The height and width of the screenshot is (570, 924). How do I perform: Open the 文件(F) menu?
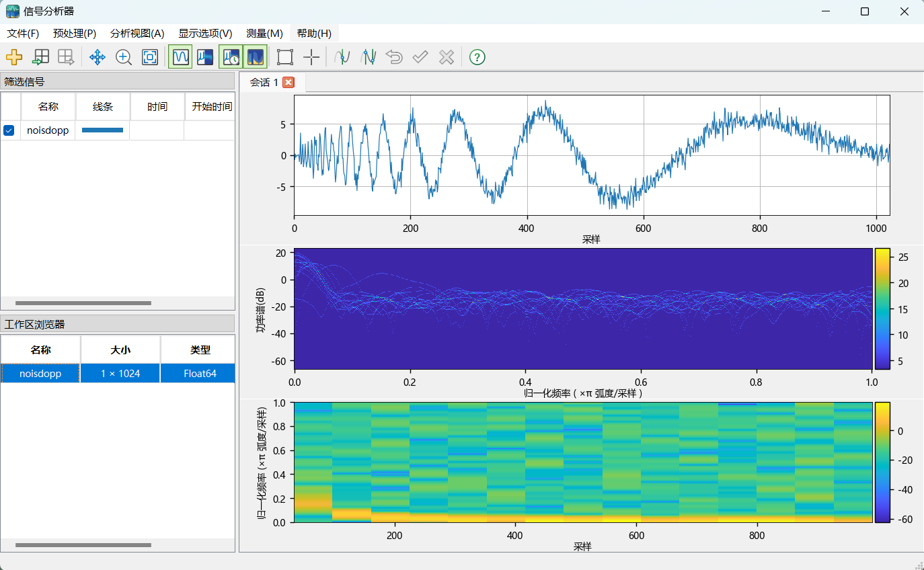pos(23,34)
